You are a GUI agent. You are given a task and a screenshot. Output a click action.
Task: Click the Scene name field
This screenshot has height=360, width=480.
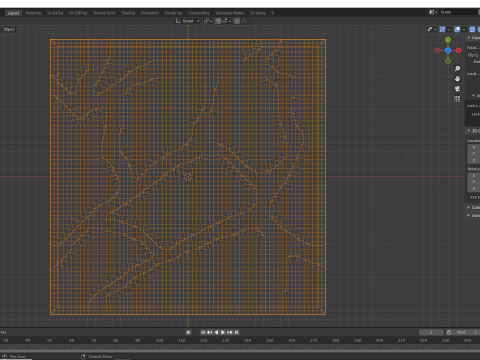click(x=459, y=12)
